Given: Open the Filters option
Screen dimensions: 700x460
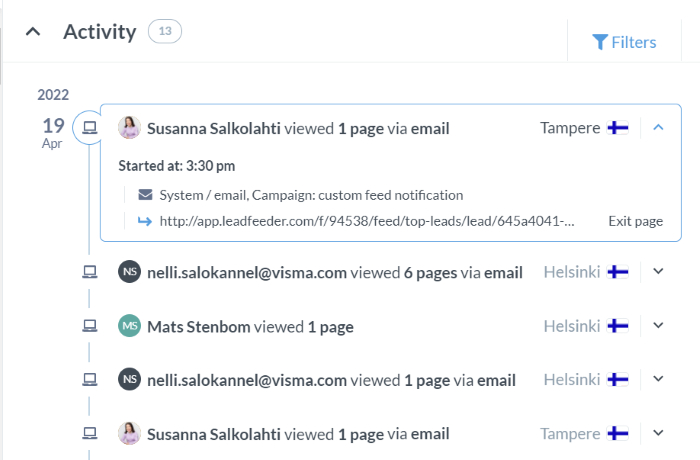Looking at the screenshot, I should [x=624, y=42].
